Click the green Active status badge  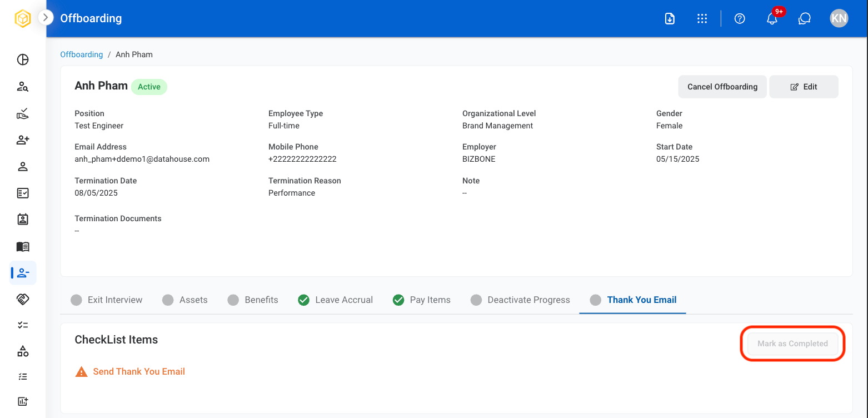coord(149,87)
